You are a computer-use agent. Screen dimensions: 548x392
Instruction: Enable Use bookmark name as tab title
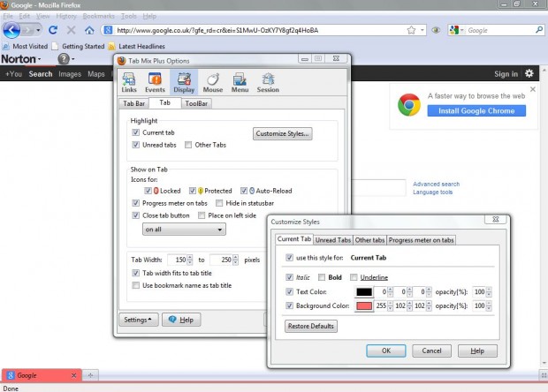click(135, 285)
